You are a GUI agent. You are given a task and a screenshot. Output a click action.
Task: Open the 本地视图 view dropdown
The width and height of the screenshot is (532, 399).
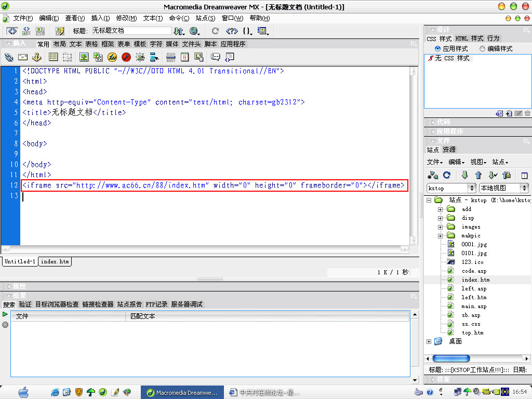[503, 188]
